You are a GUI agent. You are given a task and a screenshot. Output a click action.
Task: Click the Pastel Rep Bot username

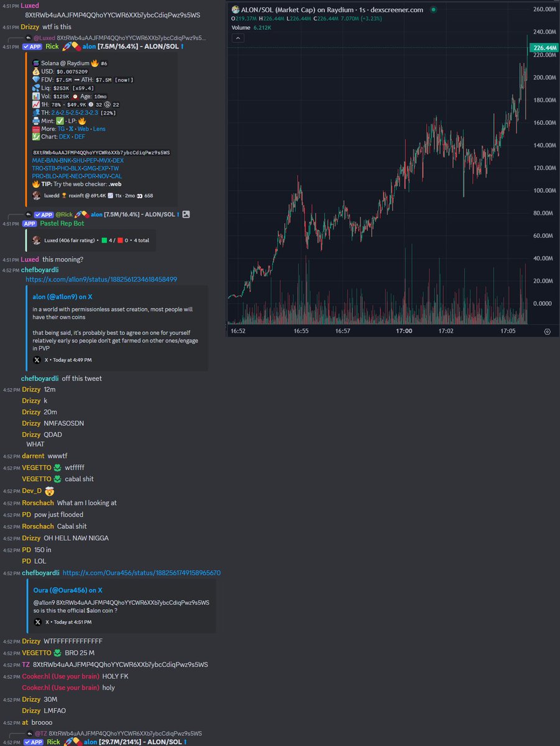[x=62, y=223]
